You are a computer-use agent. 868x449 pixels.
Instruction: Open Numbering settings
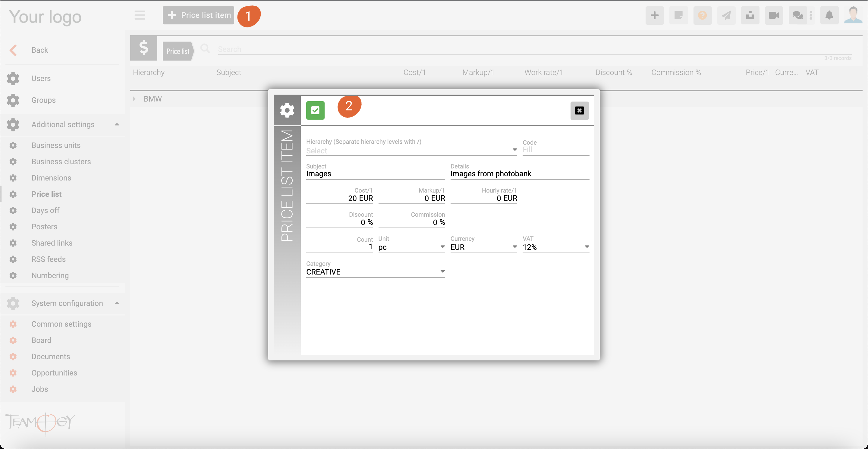coord(50,275)
